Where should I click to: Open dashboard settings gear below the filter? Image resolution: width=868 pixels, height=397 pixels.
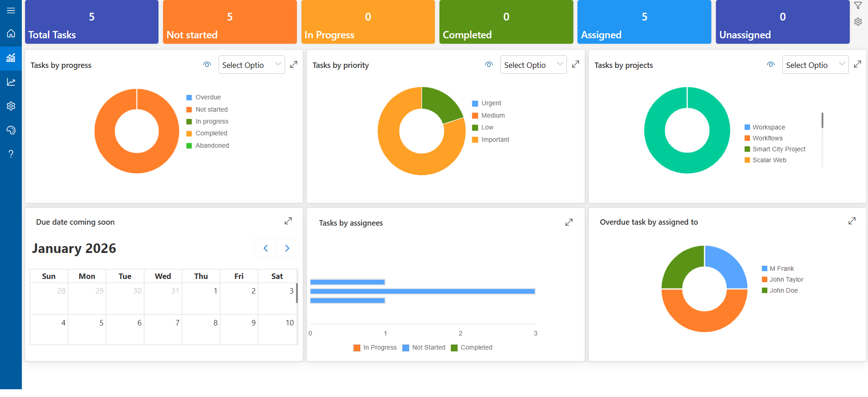[858, 22]
